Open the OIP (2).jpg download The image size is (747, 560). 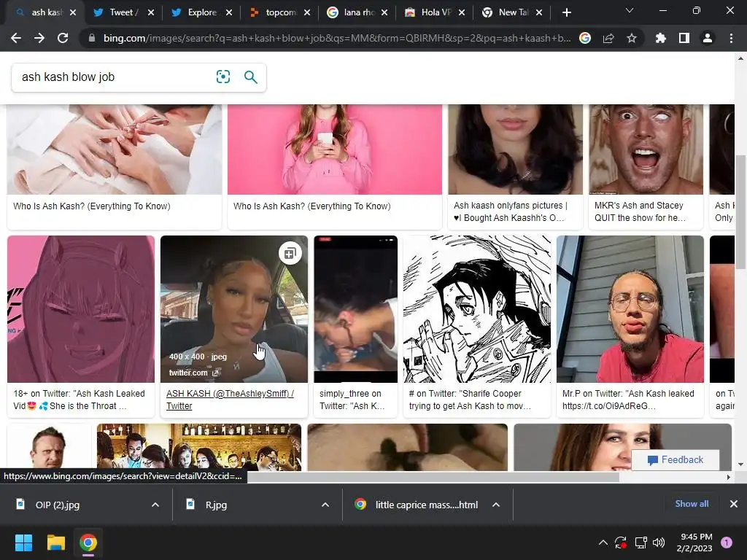(57, 505)
